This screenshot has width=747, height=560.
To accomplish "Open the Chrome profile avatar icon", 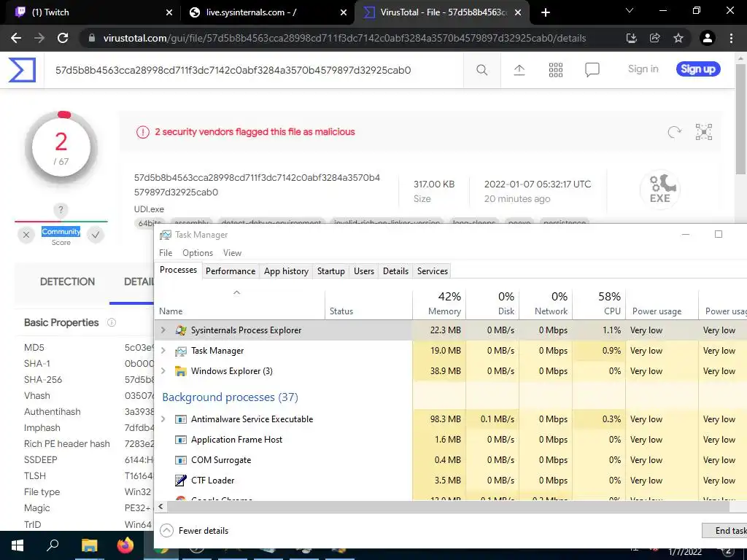I will [708, 38].
